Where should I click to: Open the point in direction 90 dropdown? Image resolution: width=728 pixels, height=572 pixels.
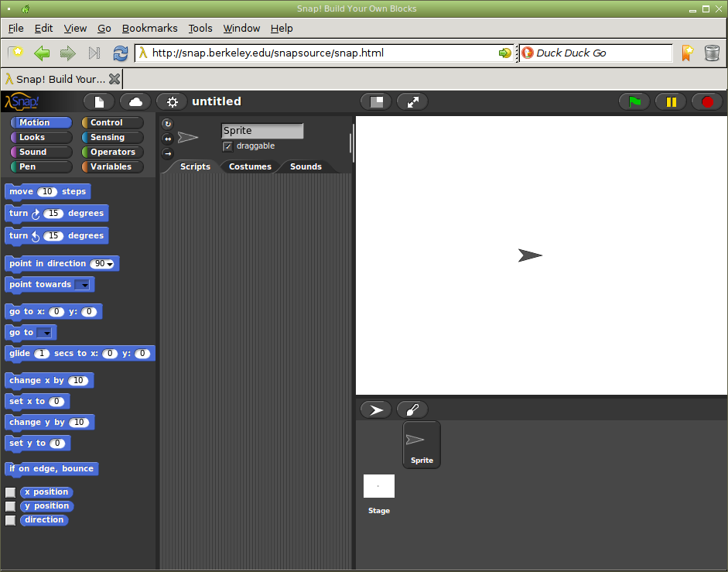point(110,264)
